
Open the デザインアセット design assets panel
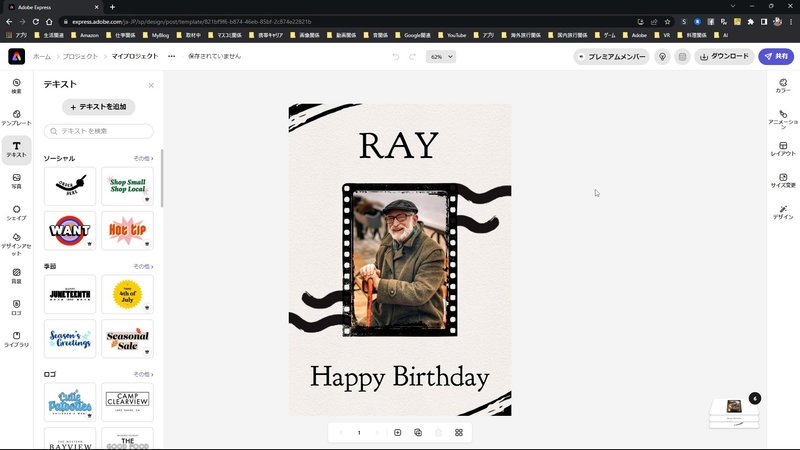(x=16, y=244)
